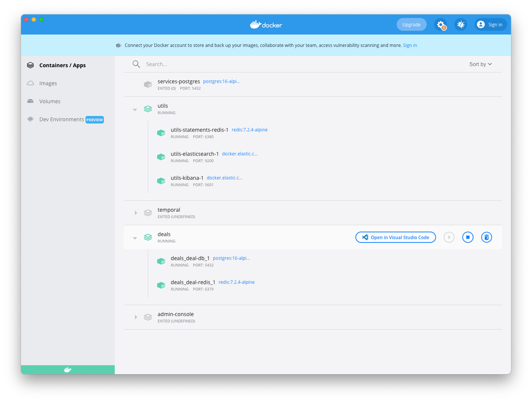Open docker.elastic.c… link of utils-kibana-1

pyautogui.click(x=225, y=178)
